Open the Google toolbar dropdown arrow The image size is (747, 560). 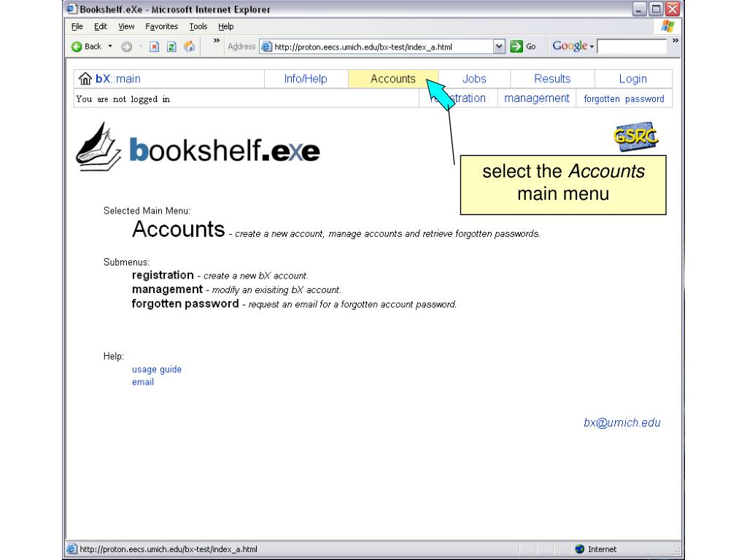[592, 47]
